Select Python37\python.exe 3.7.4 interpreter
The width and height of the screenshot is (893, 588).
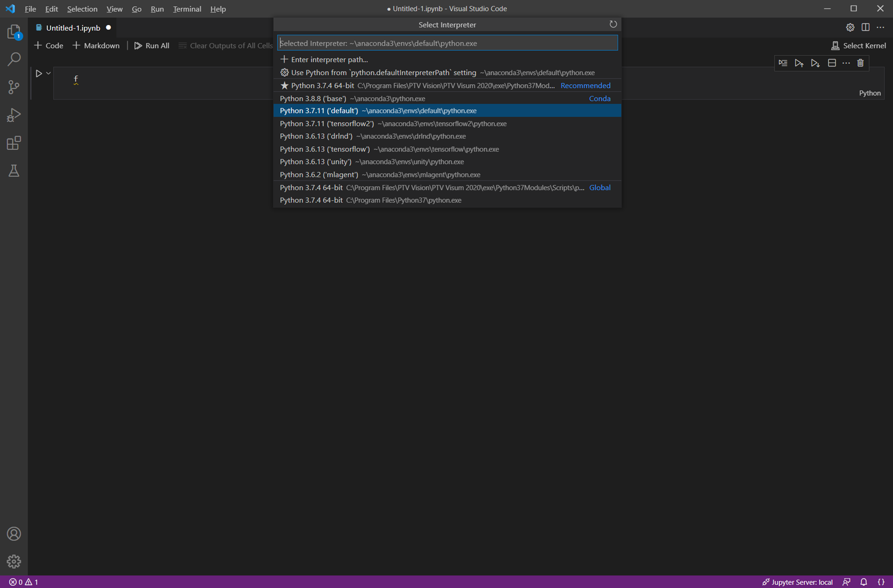click(447, 200)
